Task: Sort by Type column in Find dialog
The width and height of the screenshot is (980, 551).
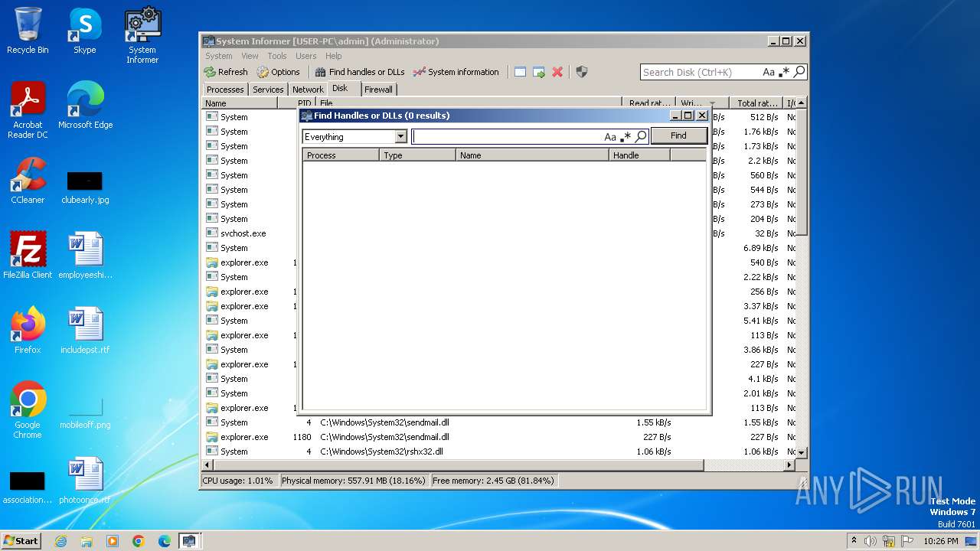Action: coord(417,155)
